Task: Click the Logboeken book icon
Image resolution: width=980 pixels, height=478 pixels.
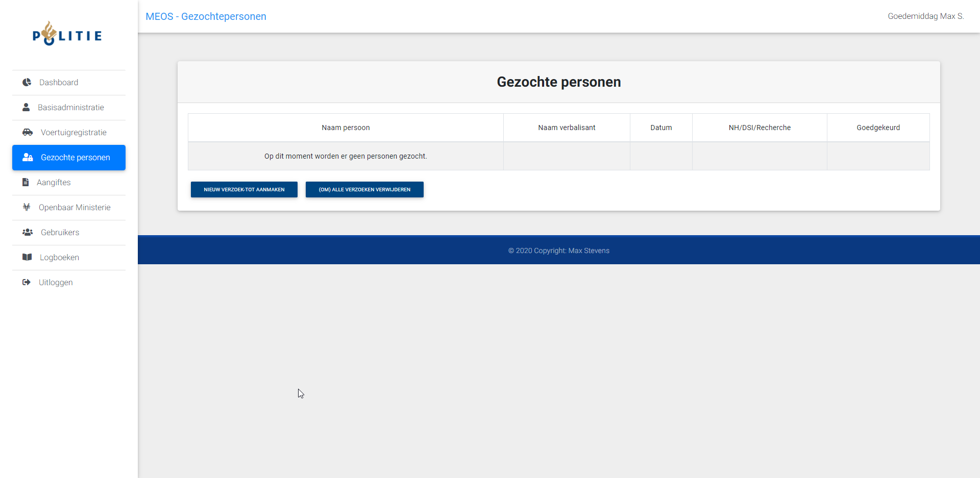Action: pos(27,257)
